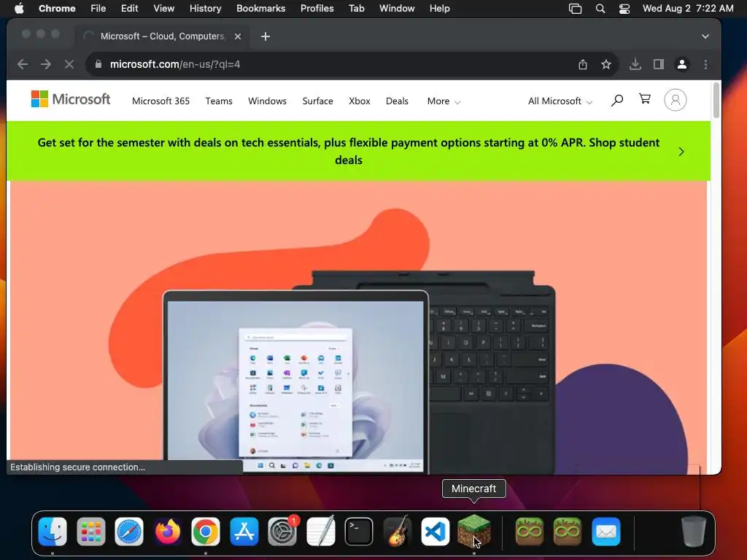Go forward in browser history
This screenshot has height=560, width=747.
point(46,64)
